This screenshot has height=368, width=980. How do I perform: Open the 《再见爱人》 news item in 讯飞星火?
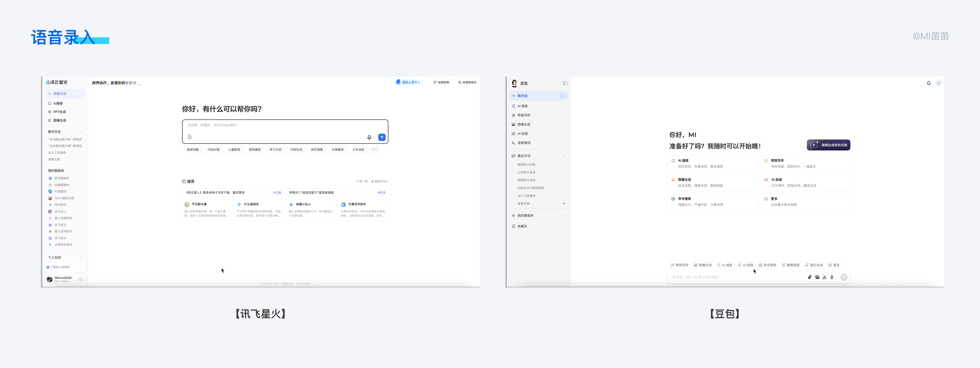233,192
